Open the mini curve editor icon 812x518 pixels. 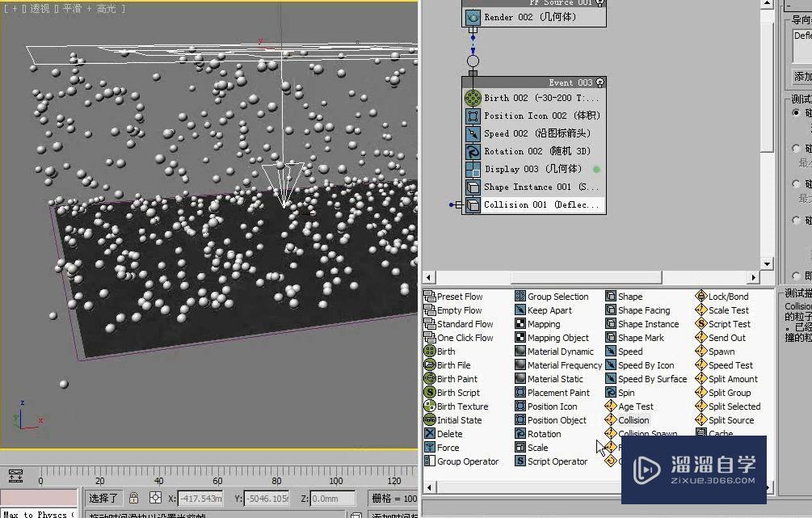click(15, 475)
